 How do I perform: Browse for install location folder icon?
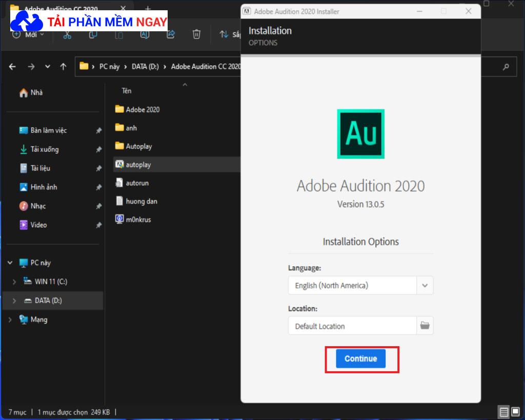(425, 326)
